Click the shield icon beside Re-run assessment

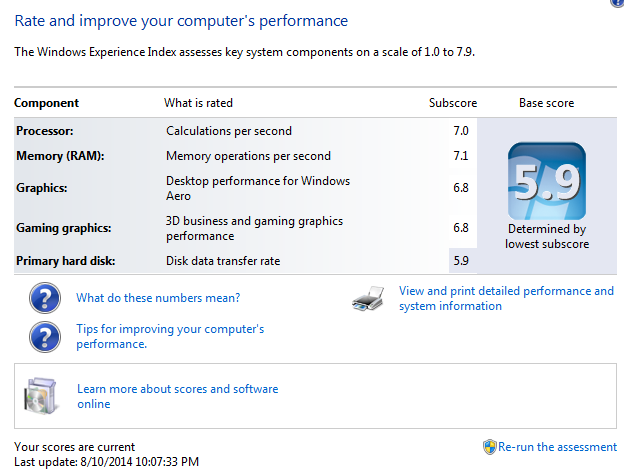pos(489,447)
